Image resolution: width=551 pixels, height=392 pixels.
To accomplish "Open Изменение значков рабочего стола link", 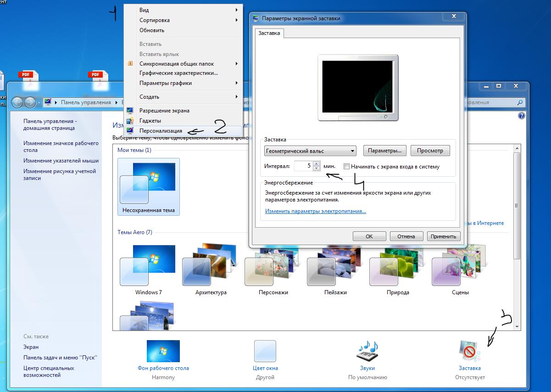I will 61,146.
